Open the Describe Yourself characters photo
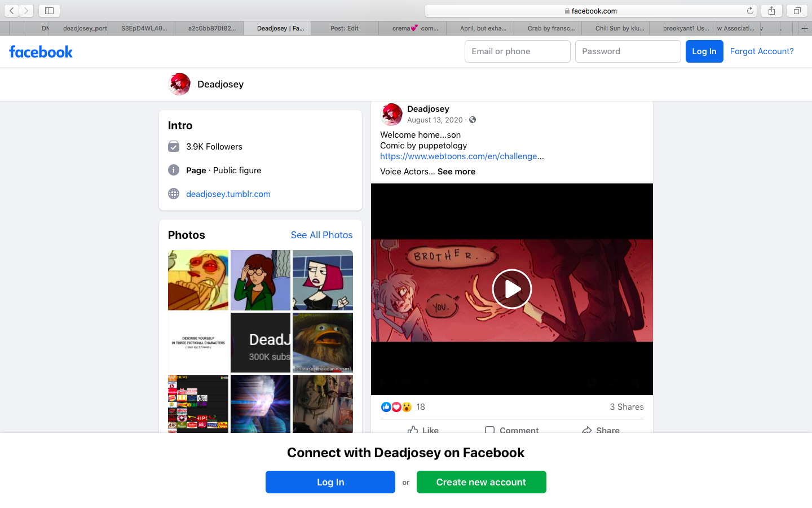The image size is (812, 508). point(198,343)
